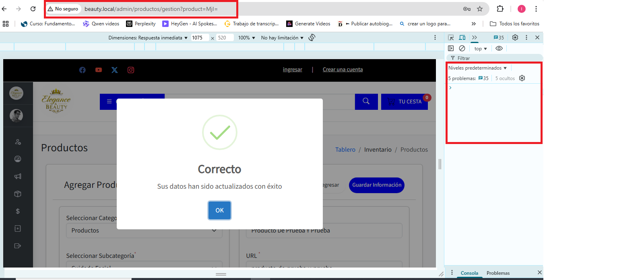Open the No hay limitación throttling dropdown
This screenshot has width=644, height=280.
point(282,38)
